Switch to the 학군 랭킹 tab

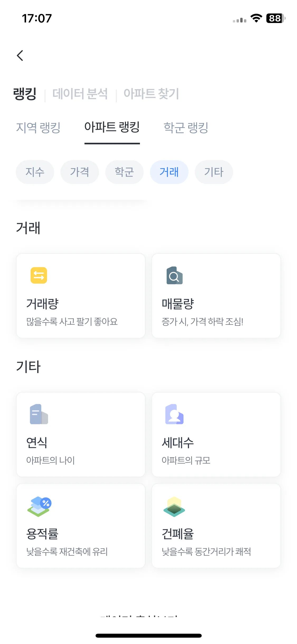pyautogui.click(x=186, y=128)
